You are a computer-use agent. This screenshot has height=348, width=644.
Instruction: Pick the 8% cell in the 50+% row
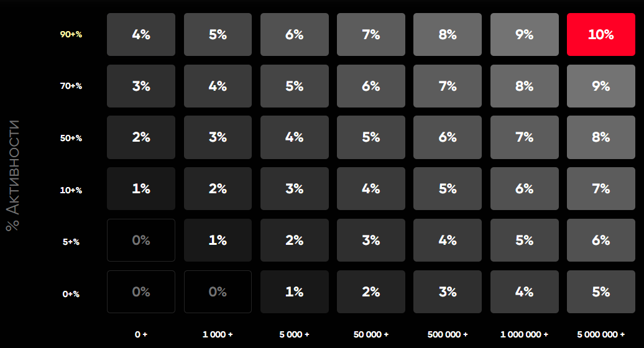(601, 137)
